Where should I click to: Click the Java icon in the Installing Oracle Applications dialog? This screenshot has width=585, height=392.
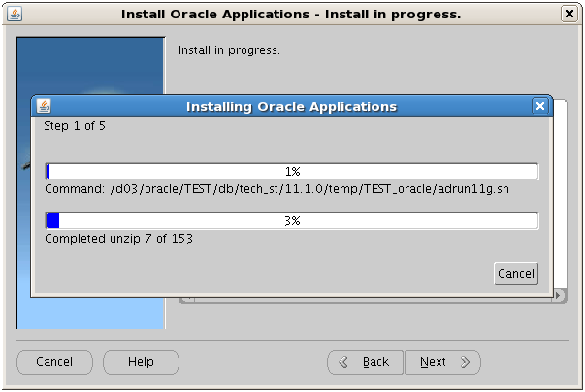tap(44, 107)
